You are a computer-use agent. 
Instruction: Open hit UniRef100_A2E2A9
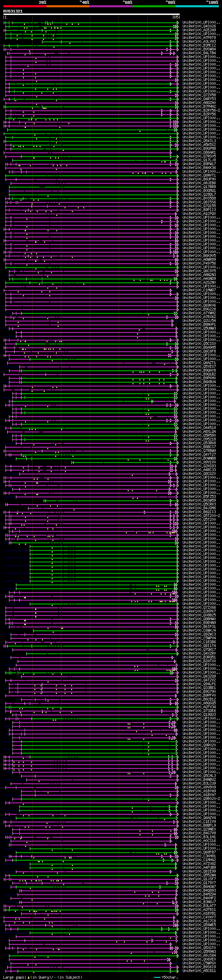(199, 30)
